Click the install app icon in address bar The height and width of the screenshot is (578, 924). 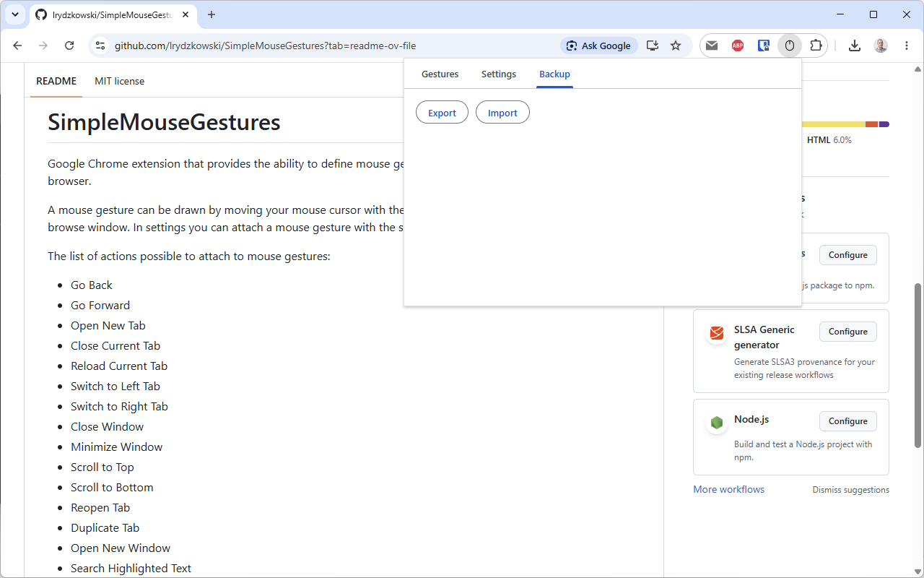click(653, 46)
